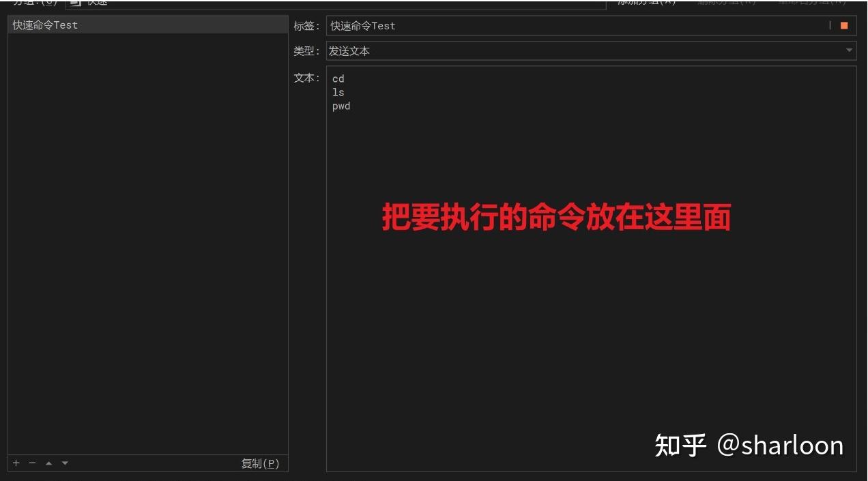Viewport: 868px width, 481px height.
Task: Pick the orange color swatch next to the label
Action: (x=844, y=25)
